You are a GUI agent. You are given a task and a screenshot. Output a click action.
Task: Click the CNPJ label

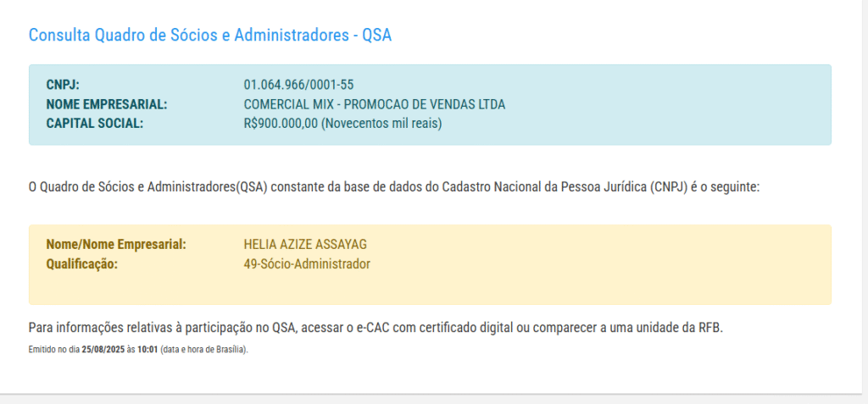[63, 85]
